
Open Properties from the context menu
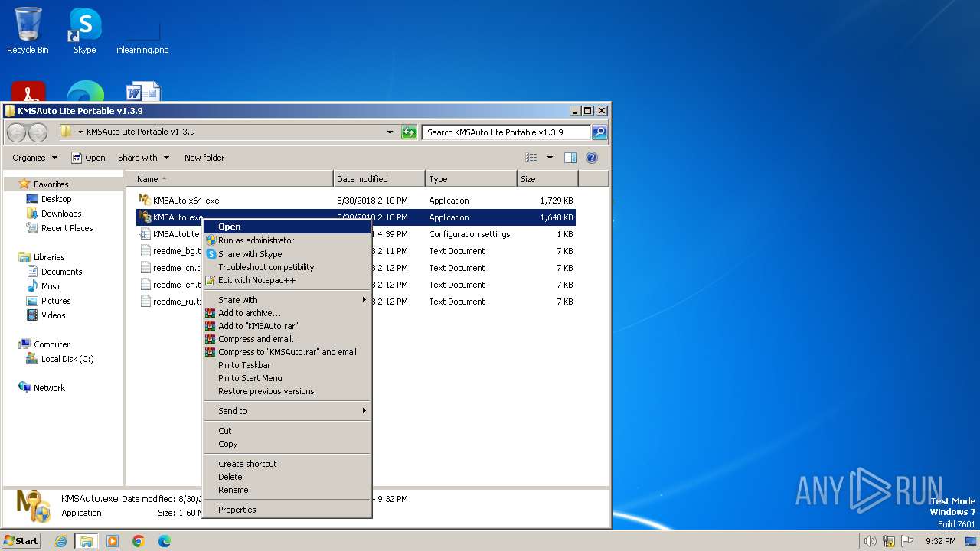pos(286,510)
